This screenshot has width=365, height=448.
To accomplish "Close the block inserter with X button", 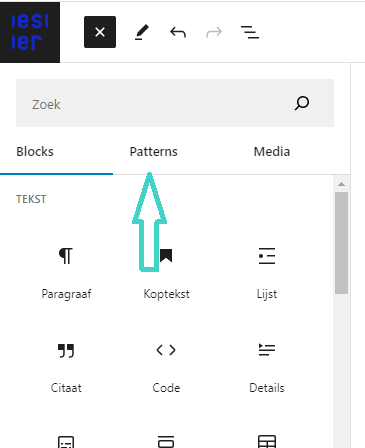I will point(100,32).
